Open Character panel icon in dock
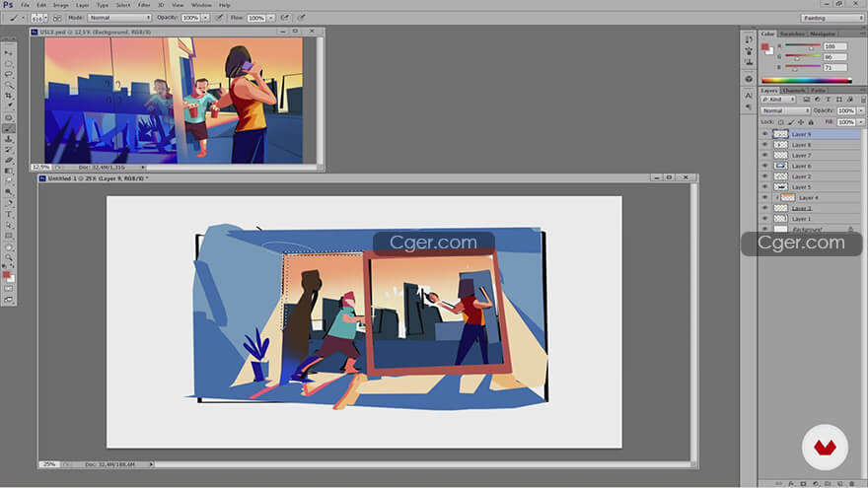This screenshot has width=868, height=488. [749, 96]
